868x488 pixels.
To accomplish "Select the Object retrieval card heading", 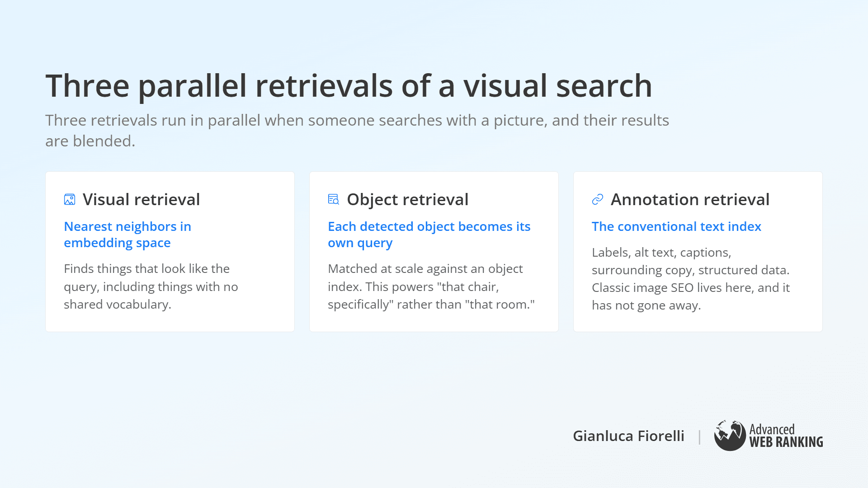I will pos(407,199).
